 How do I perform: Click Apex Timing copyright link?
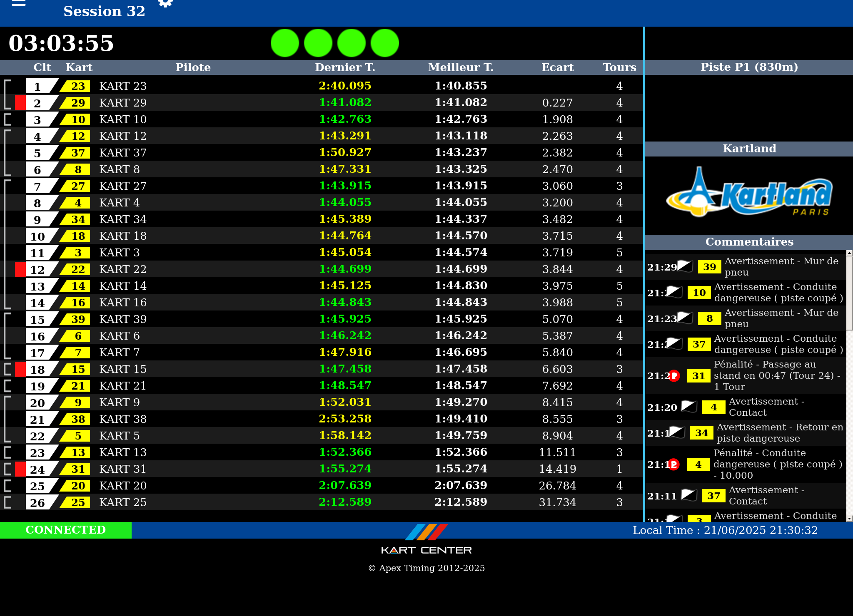(426, 568)
